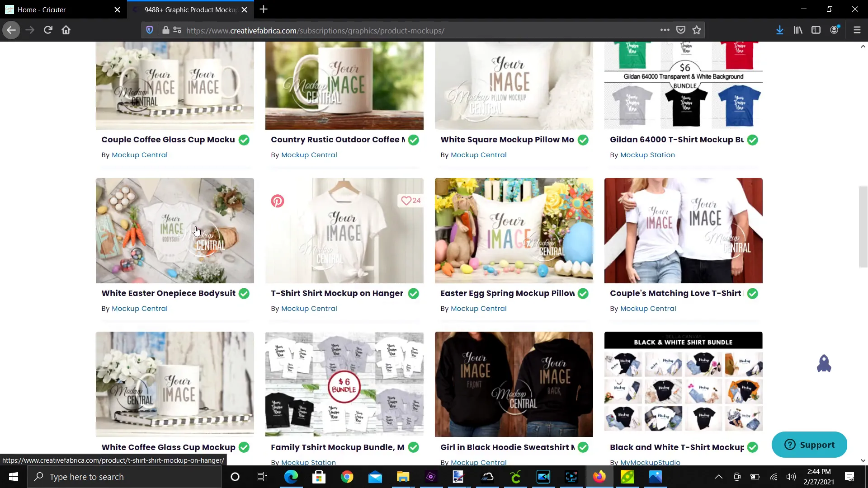The image size is (868, 488).
Task: Launch Cricut Design Space from the taskbar
Action: pos(516,476)
